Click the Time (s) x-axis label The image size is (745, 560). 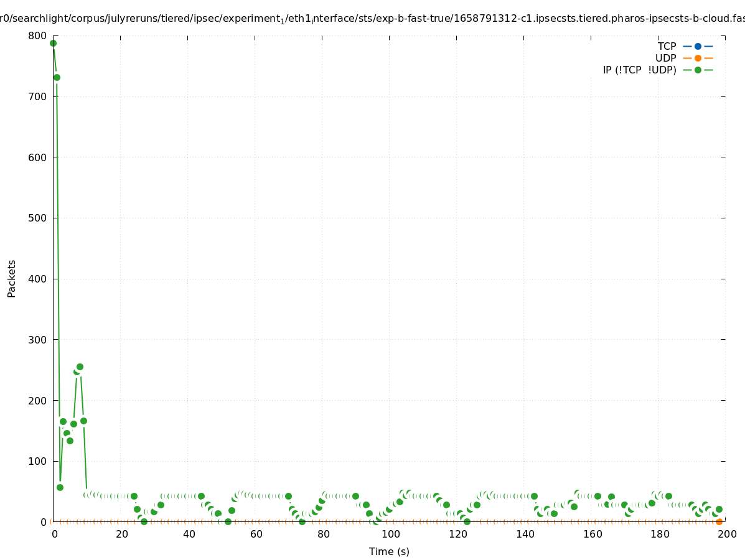coord(389,551)
